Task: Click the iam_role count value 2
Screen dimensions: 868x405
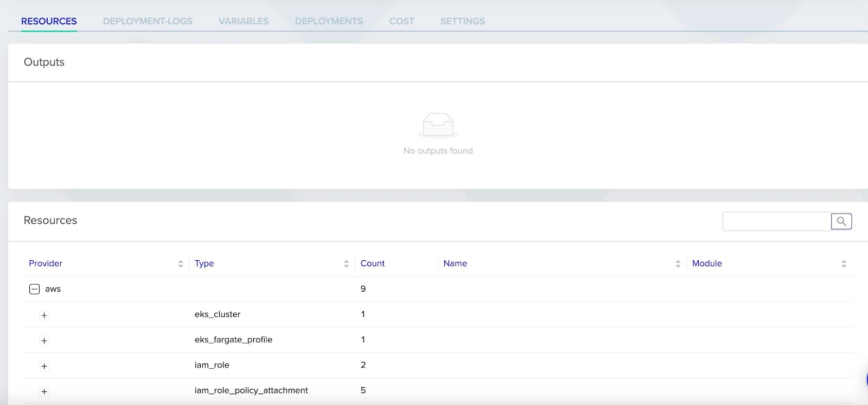Action: (363, 365)
